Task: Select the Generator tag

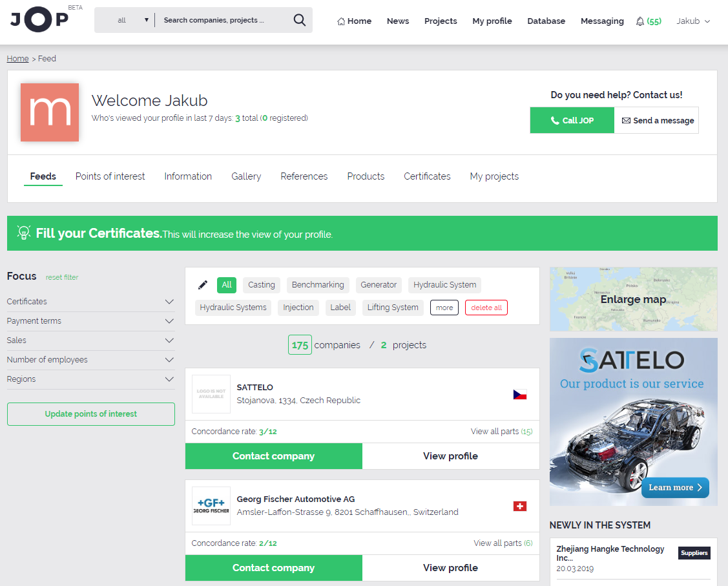Action: click(x=379, y=285)
